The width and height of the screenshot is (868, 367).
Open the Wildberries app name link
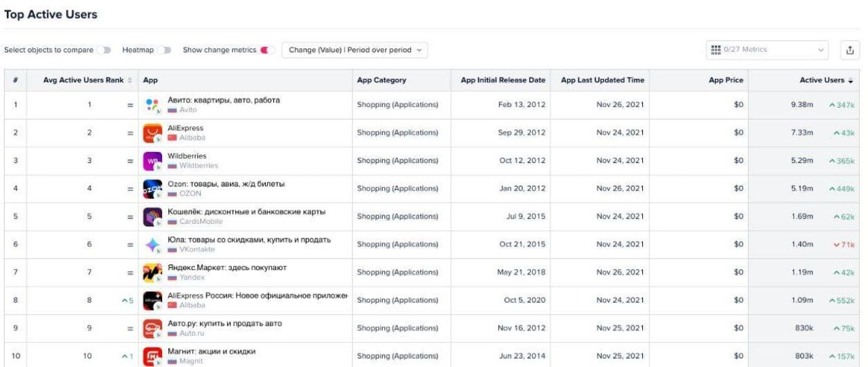pos(187,156)
